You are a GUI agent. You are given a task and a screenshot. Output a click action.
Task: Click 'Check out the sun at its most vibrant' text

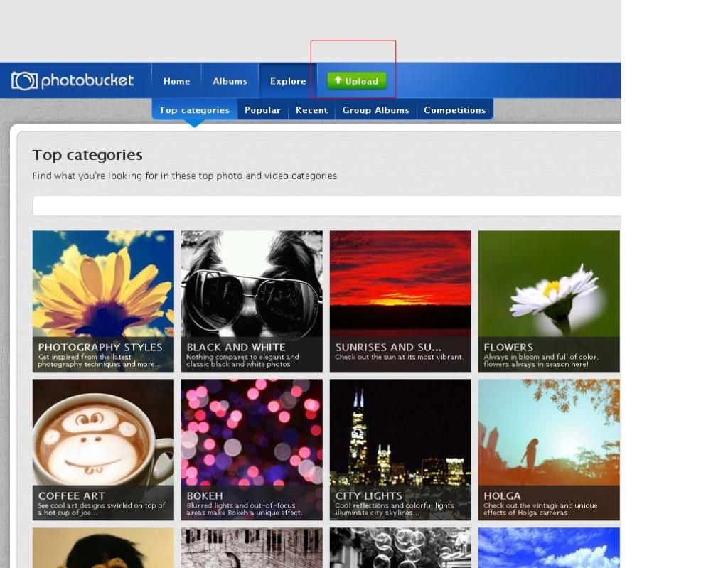399,357
